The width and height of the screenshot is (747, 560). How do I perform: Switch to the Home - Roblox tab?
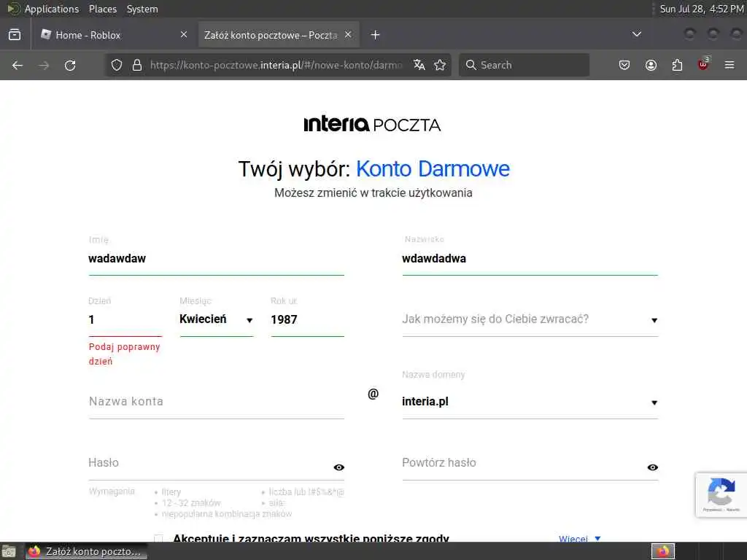pyautogui.click(x=114, y=35)
